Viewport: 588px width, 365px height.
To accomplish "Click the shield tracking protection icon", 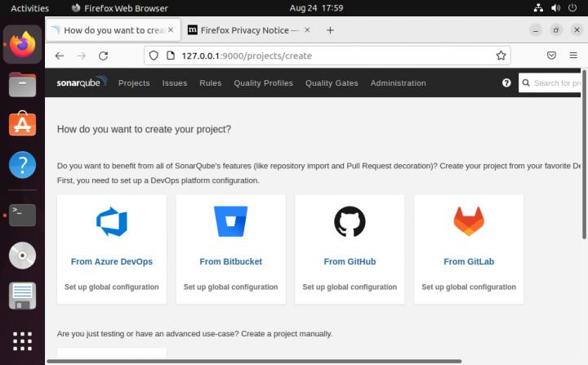I will (x=154, y=56).
